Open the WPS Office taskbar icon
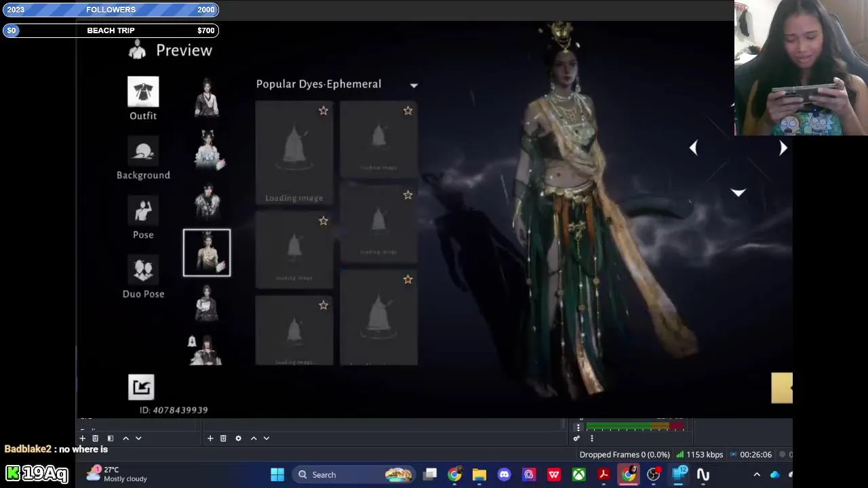 [554, 475]
